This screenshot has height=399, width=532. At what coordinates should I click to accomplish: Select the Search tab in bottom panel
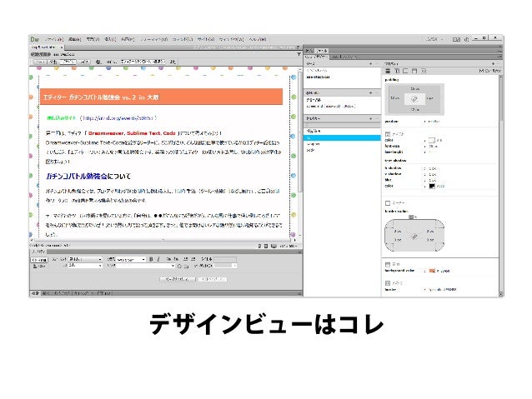click(x=35, y=293)
